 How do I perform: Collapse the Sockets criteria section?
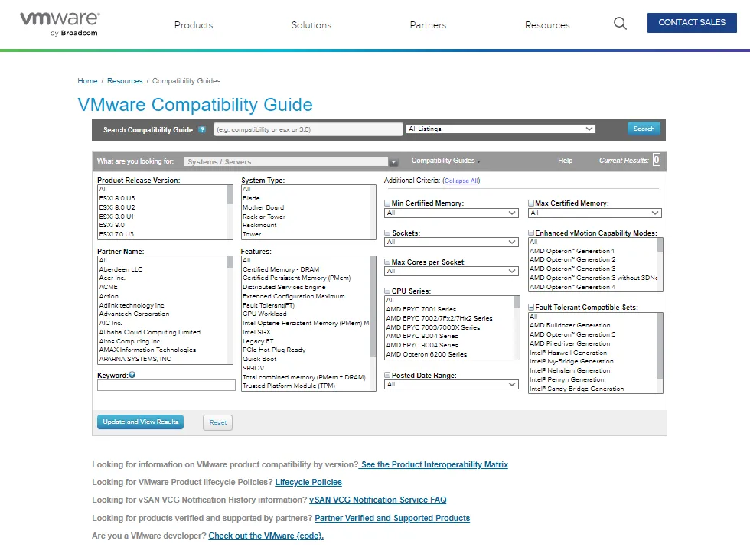click(x=387, y=233)
